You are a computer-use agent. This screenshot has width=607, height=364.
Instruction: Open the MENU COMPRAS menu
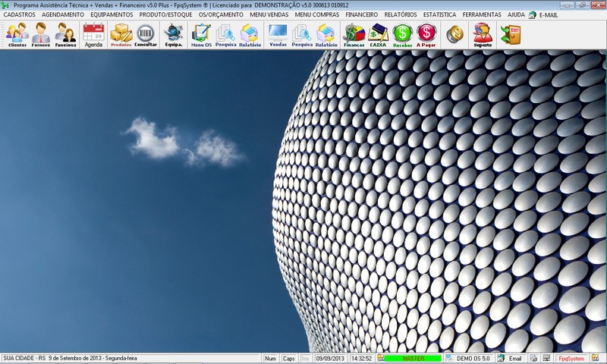(x=317, y=14)
